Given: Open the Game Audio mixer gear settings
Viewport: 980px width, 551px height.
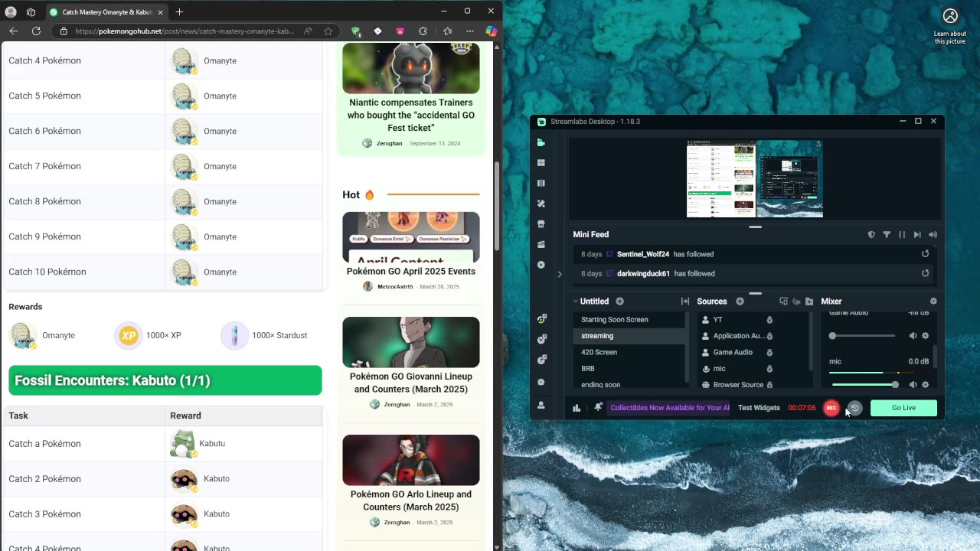Looking at the screenshot, I should pyautogui.click(x=925, y=336).
